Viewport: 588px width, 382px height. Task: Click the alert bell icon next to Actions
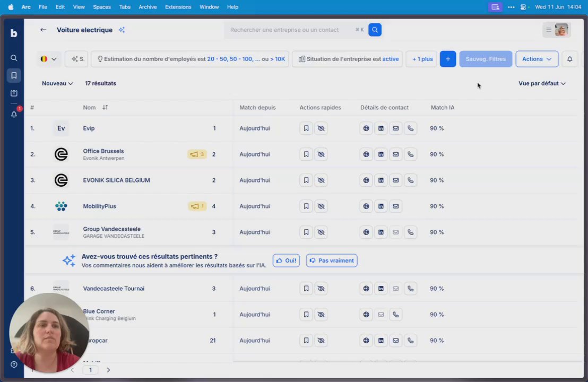[x=569, y=59]
